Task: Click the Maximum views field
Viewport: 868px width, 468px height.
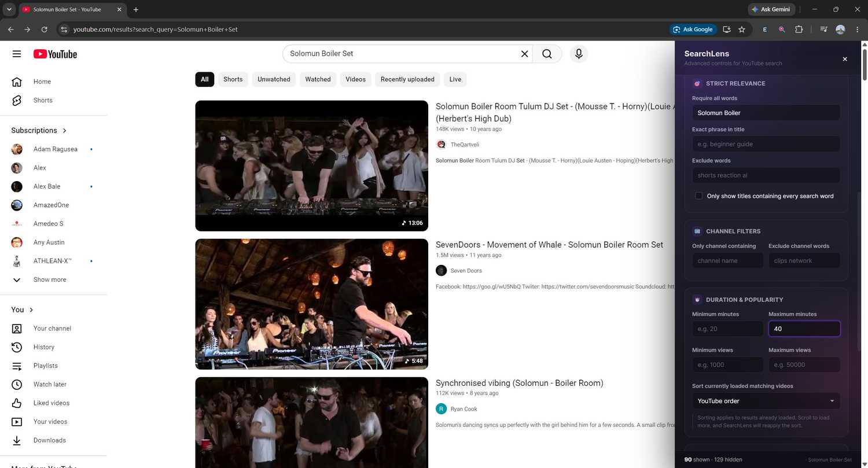Action: click(804, 364)
